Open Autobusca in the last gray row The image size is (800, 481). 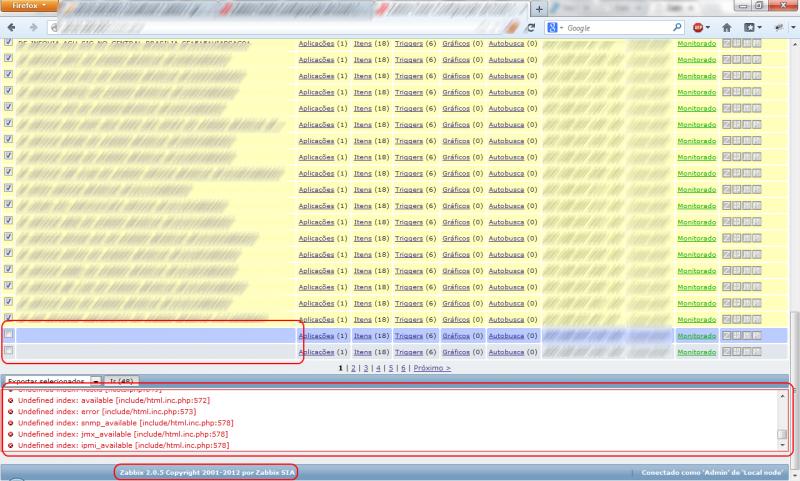(506, 352)
